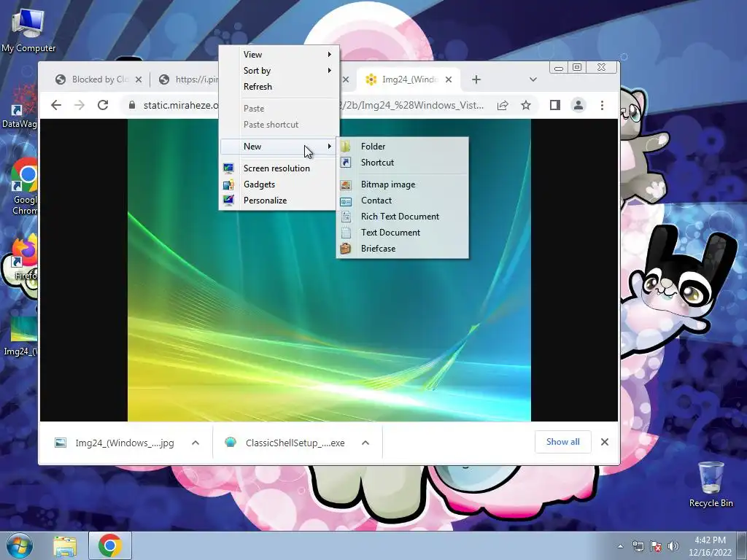
Task: Share this page icon in address bar
Action: (503, 105)
